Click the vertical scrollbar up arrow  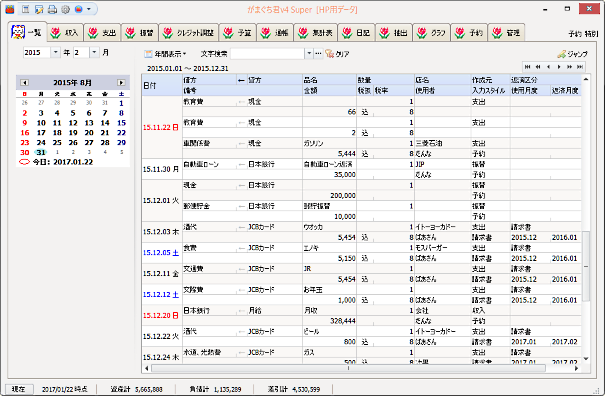coord(586,79)
